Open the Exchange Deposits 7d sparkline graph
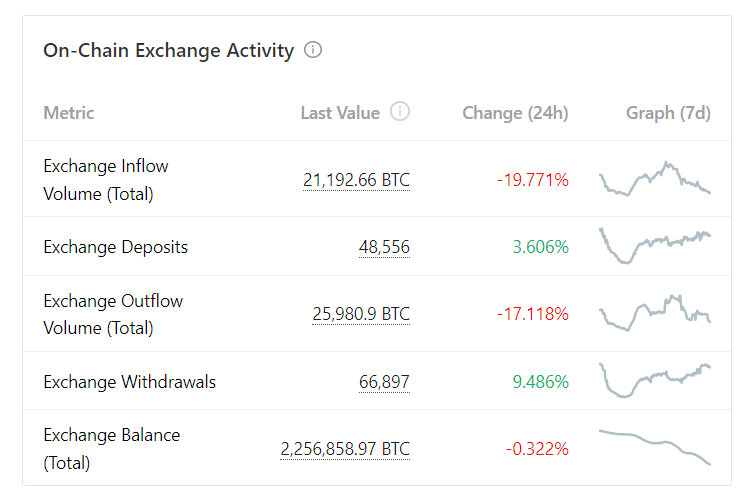The width and height of the screenshot is (742, 495). click(x=655, y=246)
